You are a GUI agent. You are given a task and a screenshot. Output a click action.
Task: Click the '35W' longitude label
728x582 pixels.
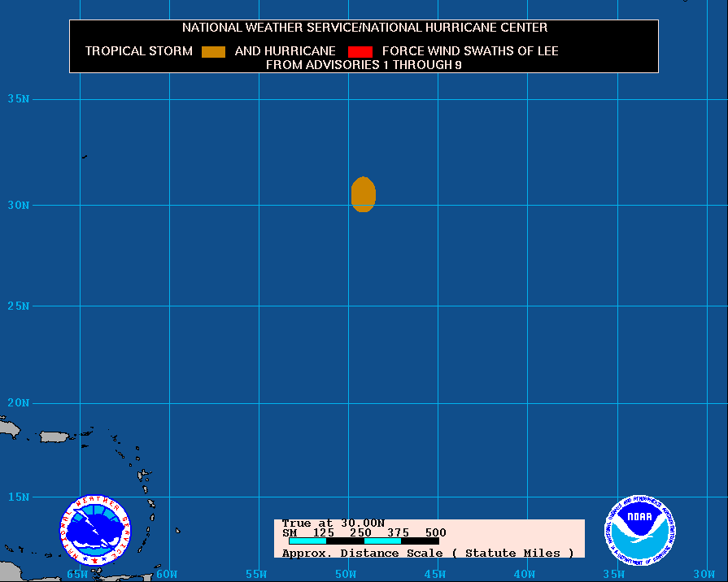(614, 574)
